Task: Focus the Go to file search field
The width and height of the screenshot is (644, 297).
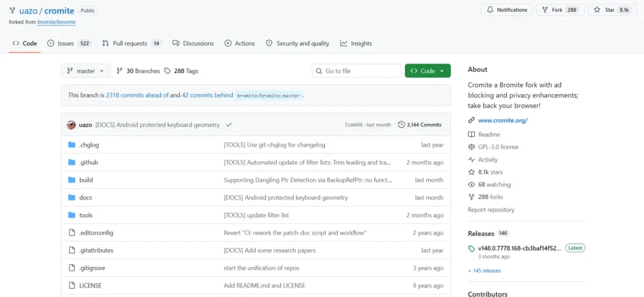Action: click(x=357, y=70)
